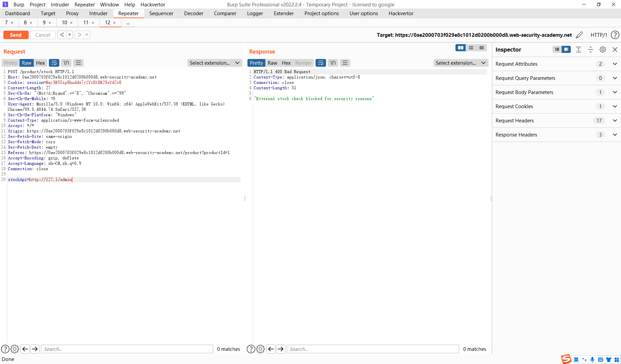Image resolution: width=621 pixels, height=364 pixels.
Task: Click the Cancel button
Action: coord(43,35)
